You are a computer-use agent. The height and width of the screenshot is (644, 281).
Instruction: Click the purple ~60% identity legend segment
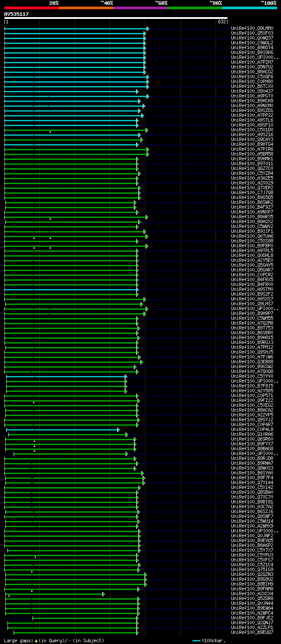click(x=140, y=8)
